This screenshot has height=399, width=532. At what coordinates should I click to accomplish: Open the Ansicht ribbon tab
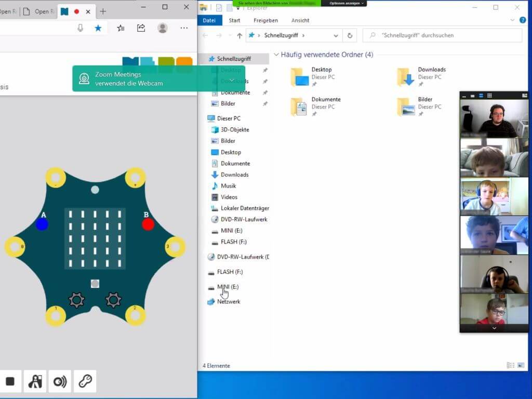click(x=300, y=20)
